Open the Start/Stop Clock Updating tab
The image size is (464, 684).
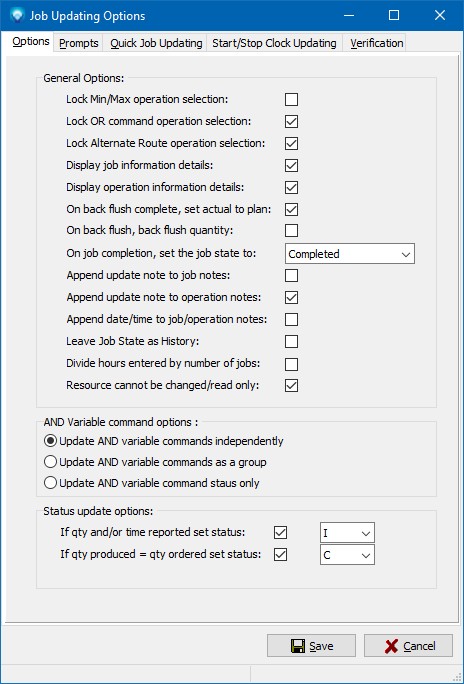tap(274, 43)
